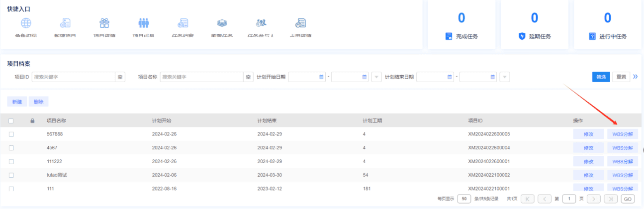Click the 新建 button
644x209 pixels.
click(x=17, y=102)
